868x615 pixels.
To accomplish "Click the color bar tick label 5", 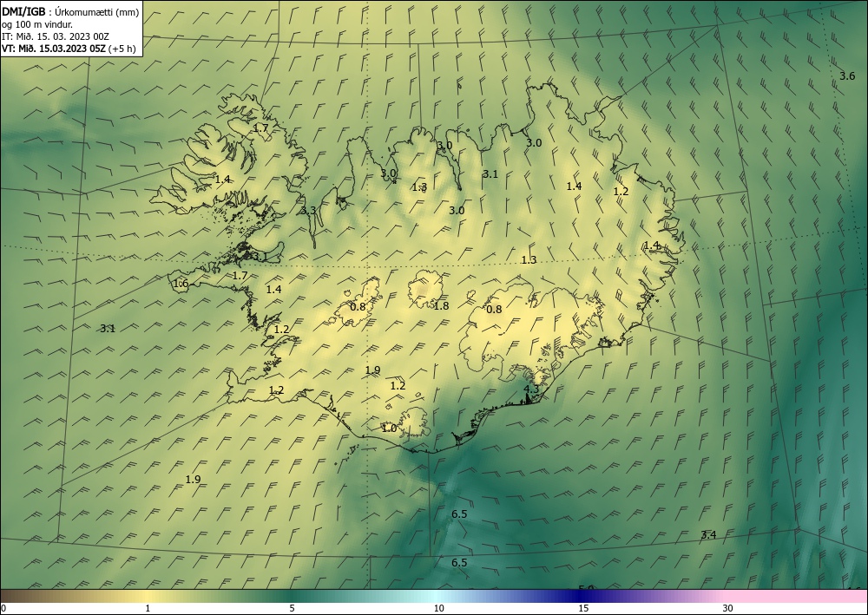I will pyautogui.click(x=292, y=609).
